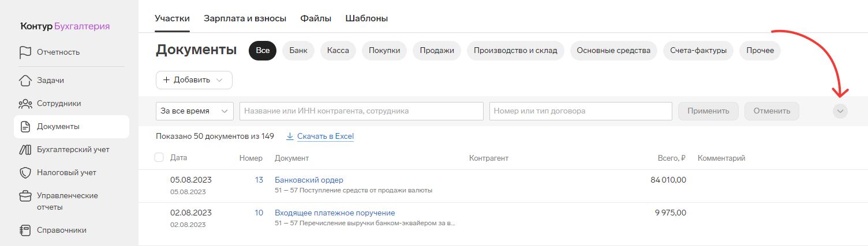Click the shield icon beside Налоговый учет
Screen dimensions: 868x246
coord(25,172)
